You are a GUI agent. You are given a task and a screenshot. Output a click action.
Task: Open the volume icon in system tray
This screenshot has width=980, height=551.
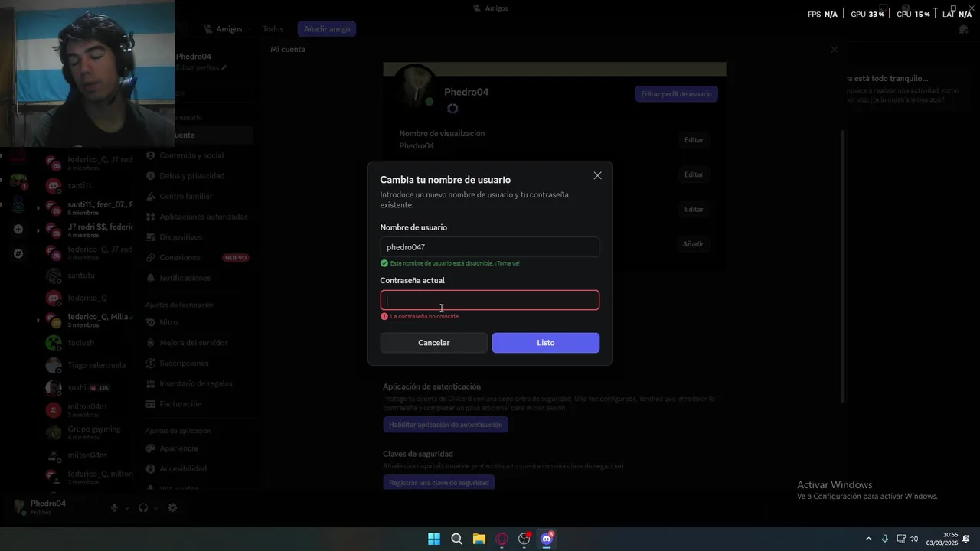(914, 539)
